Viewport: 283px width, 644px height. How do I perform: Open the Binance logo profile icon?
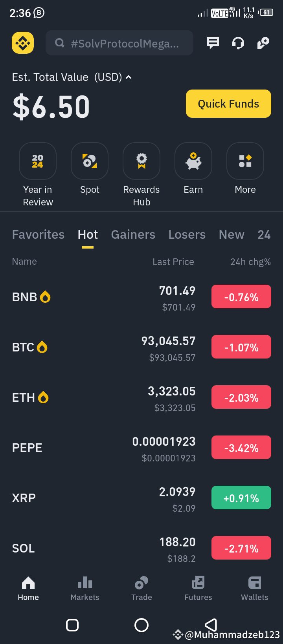23,43
